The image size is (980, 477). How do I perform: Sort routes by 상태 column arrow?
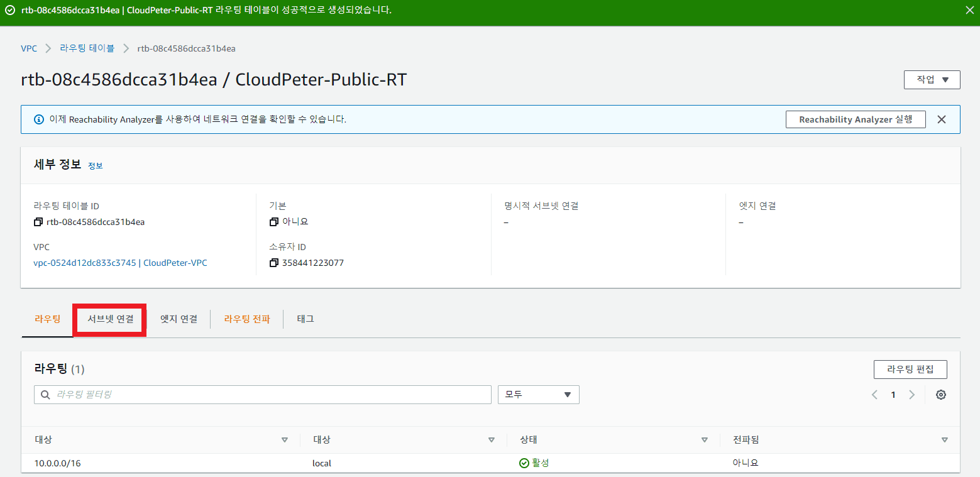[705, 440]
